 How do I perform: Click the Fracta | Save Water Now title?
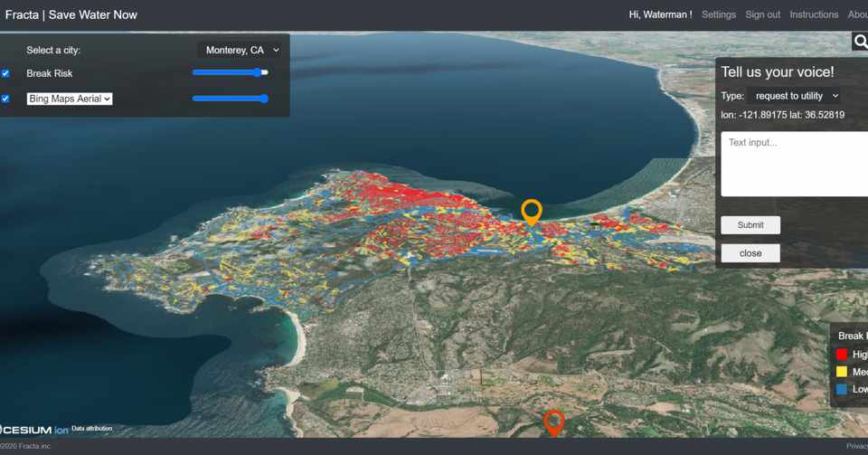coord(71,15)
